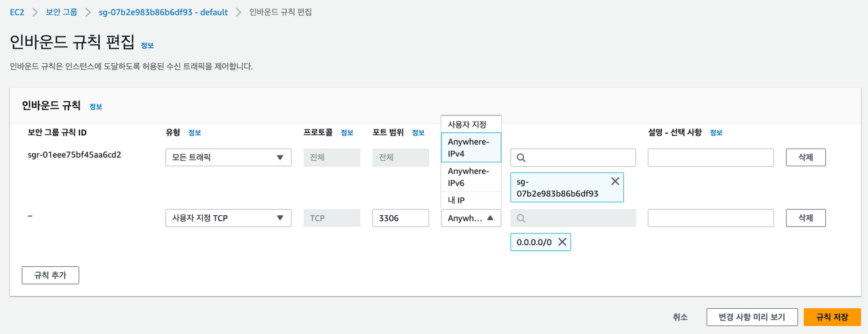Remove sg-07b2e983b86b6df93 source tag

coord(615,181)
